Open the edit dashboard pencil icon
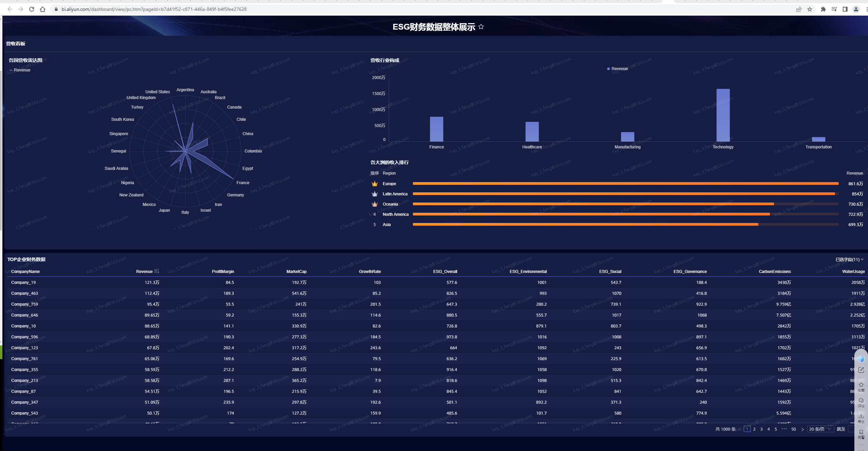Viewport: 868px width, 451px height. pos(861,370)
